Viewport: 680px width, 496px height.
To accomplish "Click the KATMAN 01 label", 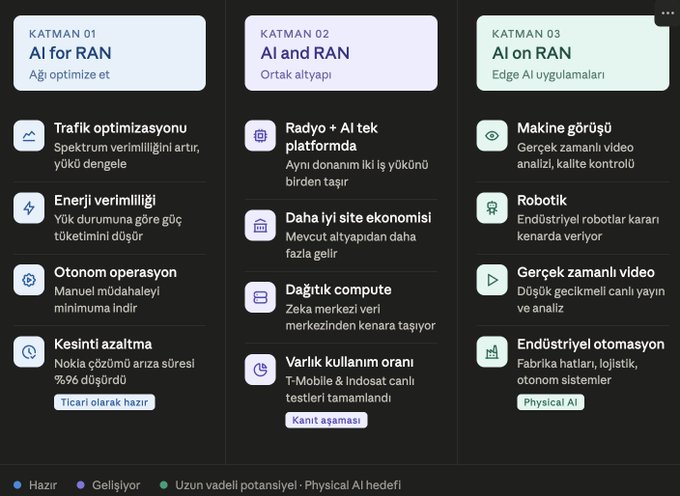I will (x=62, y=34).
